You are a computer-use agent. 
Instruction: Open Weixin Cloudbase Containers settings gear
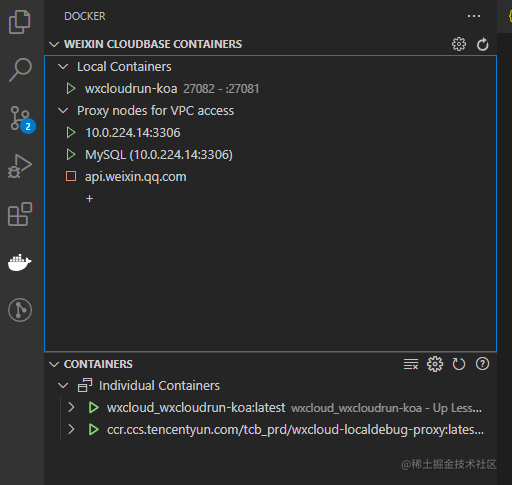point(459,44)
